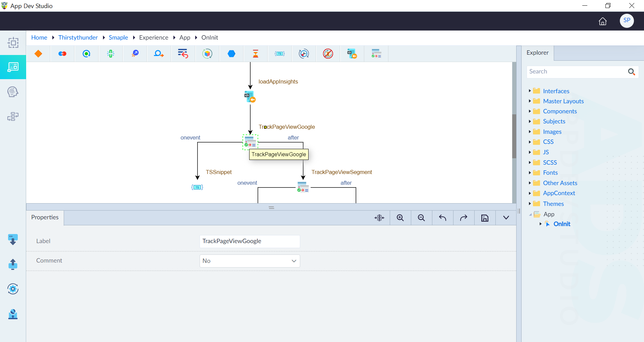Select the red cancel-timer tool

pyautogui.click(x=328, y=54)
